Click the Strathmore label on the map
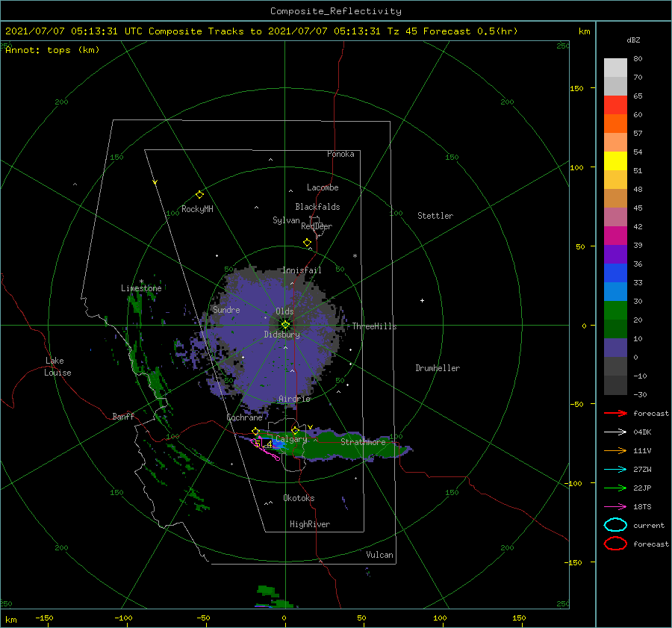The width and height of the screenshot is (672, 628). 363,442
